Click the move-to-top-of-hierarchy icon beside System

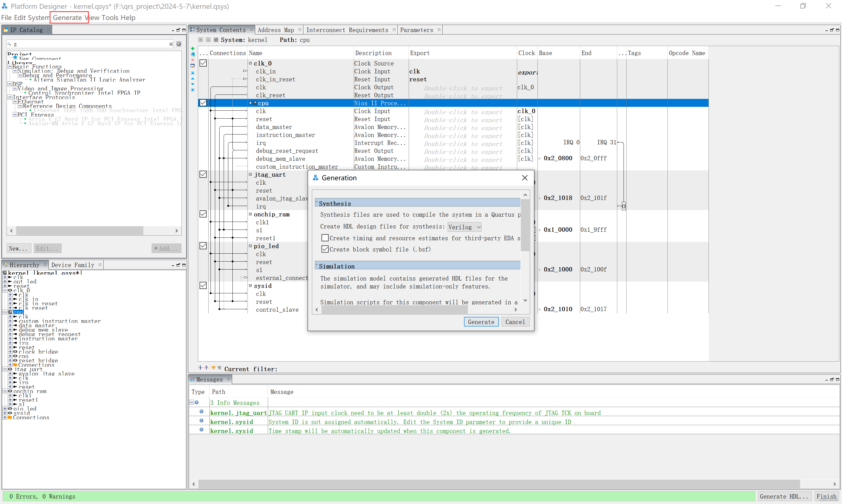coord(201,40)
